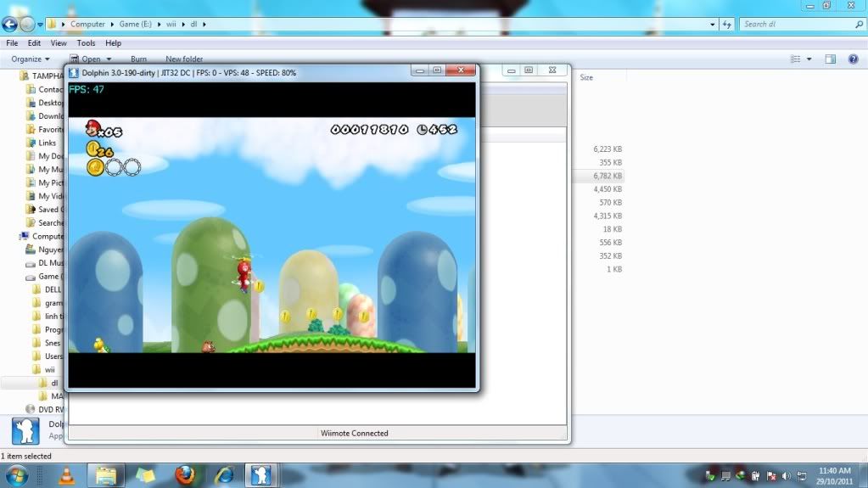Open the recent pages arrow beside Forward

coord(40,25)
